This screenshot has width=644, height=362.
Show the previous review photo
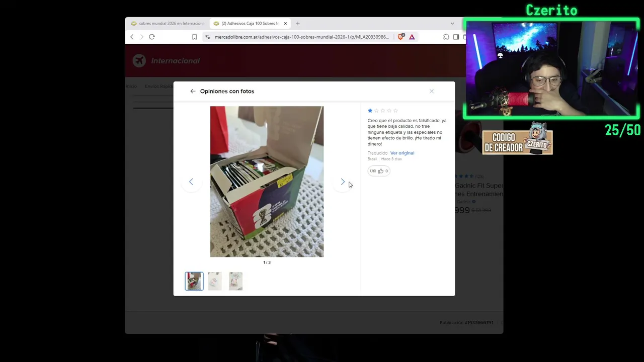click(191, 182)
